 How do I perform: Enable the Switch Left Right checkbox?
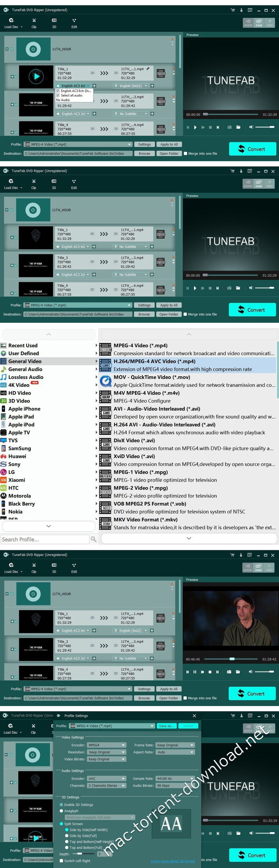click(61, 861)
